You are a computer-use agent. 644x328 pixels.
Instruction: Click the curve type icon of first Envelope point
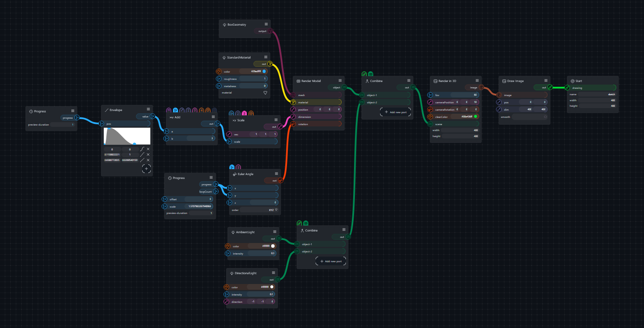142,149
